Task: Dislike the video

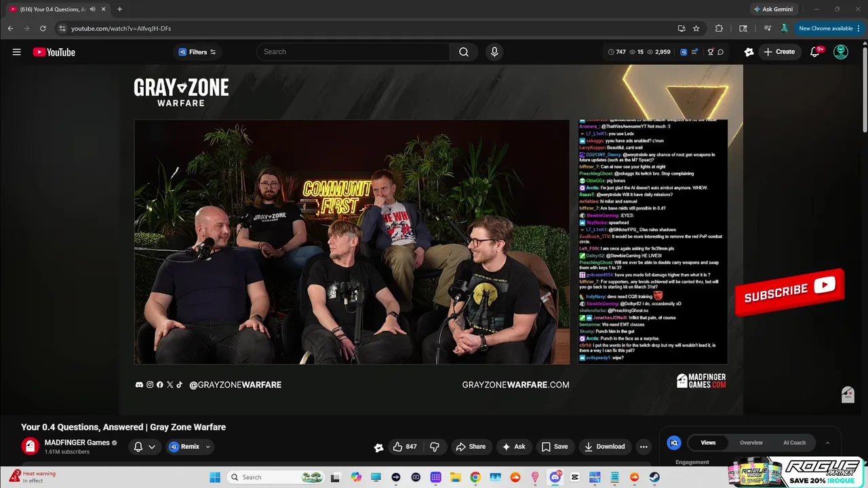Action: point(435,447)
